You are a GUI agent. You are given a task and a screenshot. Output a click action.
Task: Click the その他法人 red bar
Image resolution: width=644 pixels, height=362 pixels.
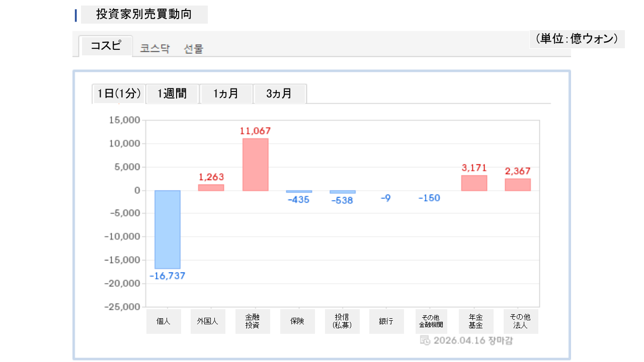point(518,185)
